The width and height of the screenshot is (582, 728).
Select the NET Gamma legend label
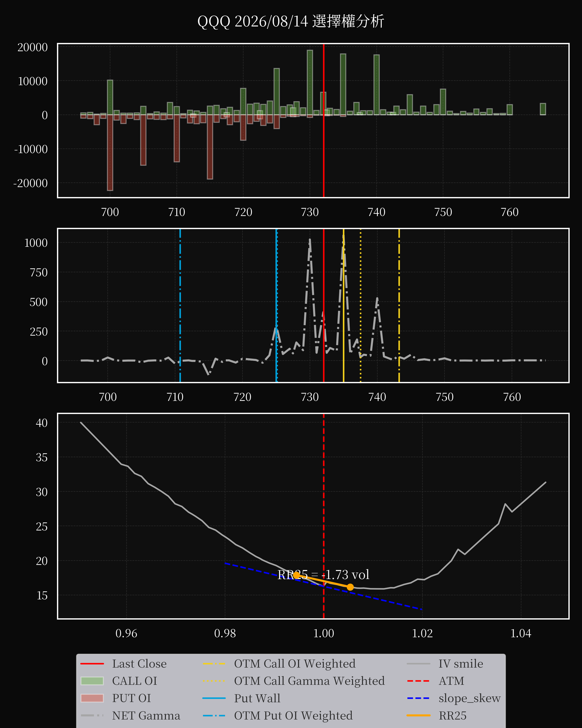(x=146, y=716)
